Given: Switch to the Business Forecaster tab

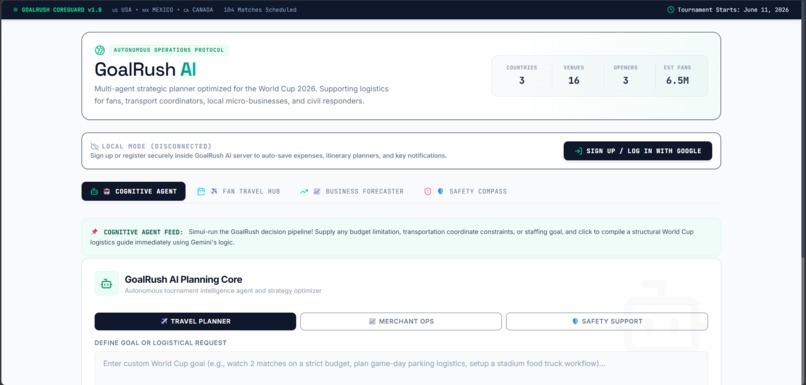Looking at the screenshot, I should click(x=352, y=191).
